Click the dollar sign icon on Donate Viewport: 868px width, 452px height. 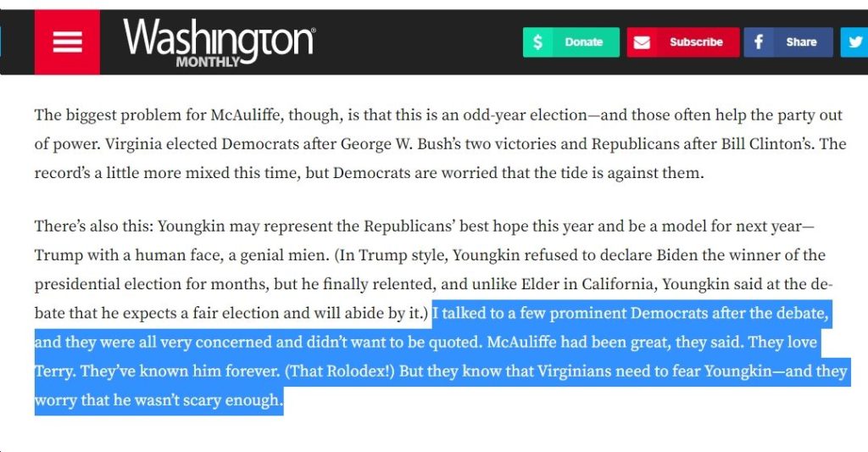point(537,42)
